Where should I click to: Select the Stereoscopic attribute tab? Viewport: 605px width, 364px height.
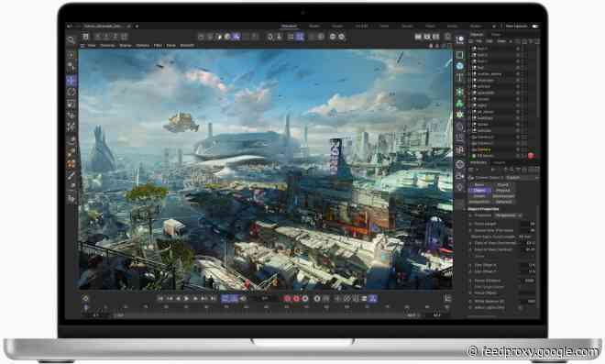point(503,196)
